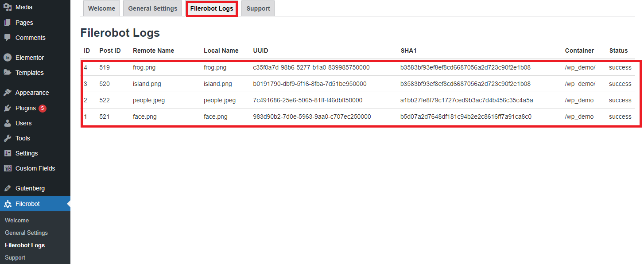Open the Plugins menu item
The image size is (644, 264).
(35, 108)
